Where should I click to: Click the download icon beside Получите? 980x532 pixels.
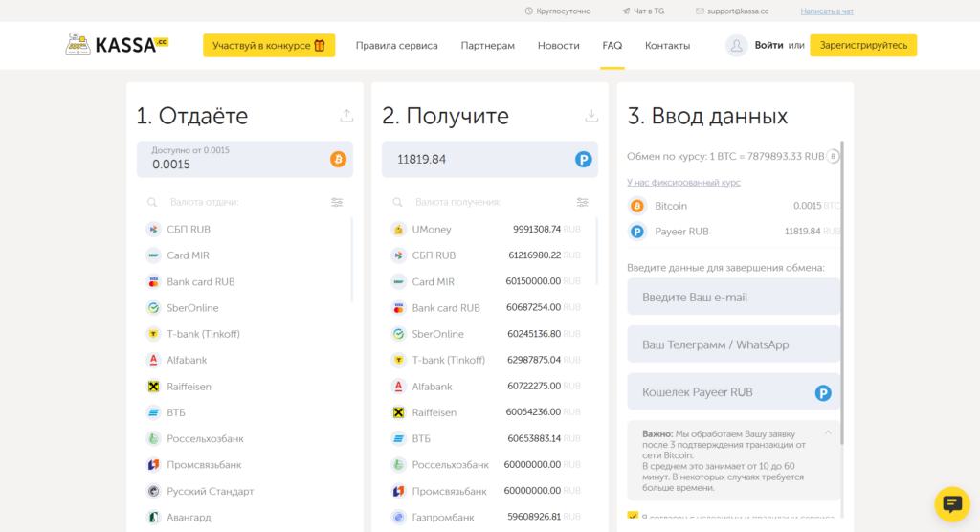click(x=591, y=116)
